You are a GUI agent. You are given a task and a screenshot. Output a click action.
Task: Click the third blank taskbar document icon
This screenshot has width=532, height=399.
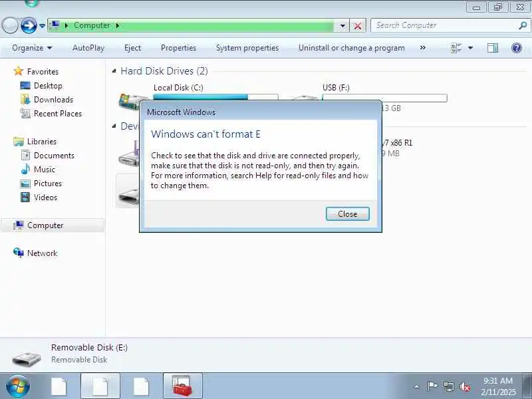[x=141, y=386]
